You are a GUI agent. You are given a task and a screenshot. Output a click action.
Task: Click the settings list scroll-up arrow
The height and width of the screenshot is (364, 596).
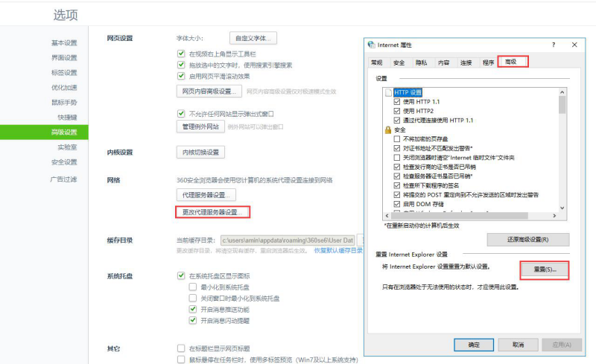coord(562,92)
